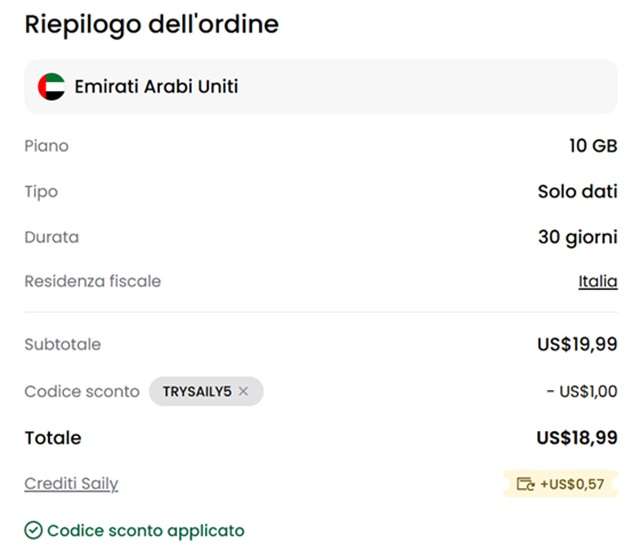
Task: Click the US$18,99 total amount
Action: pos(576,438)
